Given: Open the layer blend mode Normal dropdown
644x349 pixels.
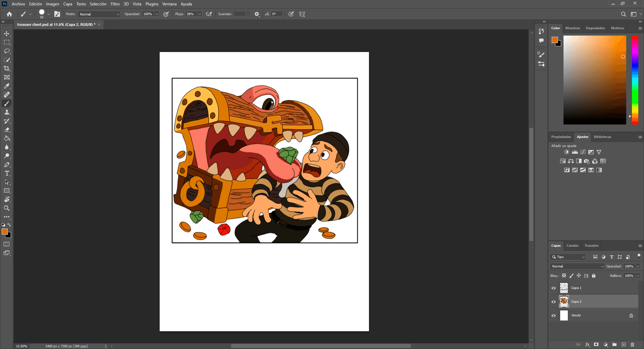Looking at the screenshot, I should coord(577,266).
